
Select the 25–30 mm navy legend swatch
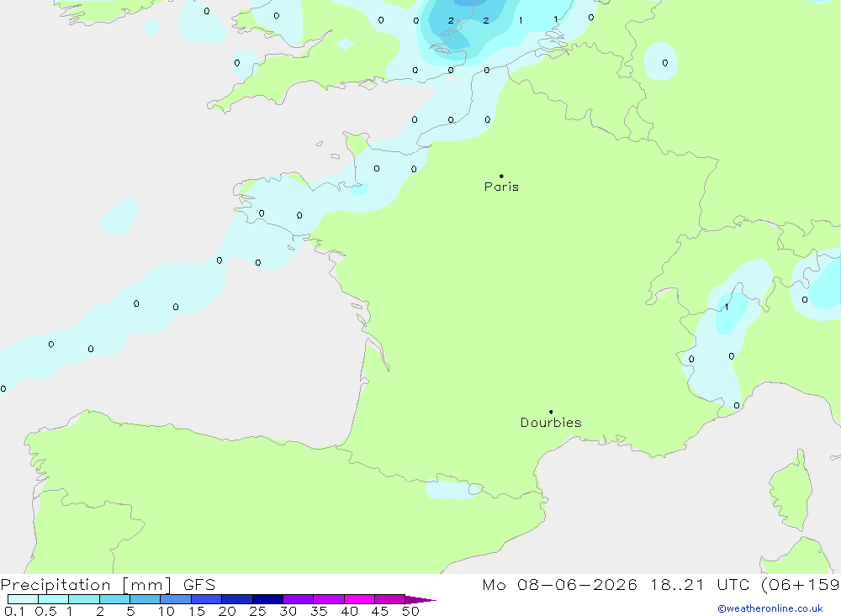point(267,599)
